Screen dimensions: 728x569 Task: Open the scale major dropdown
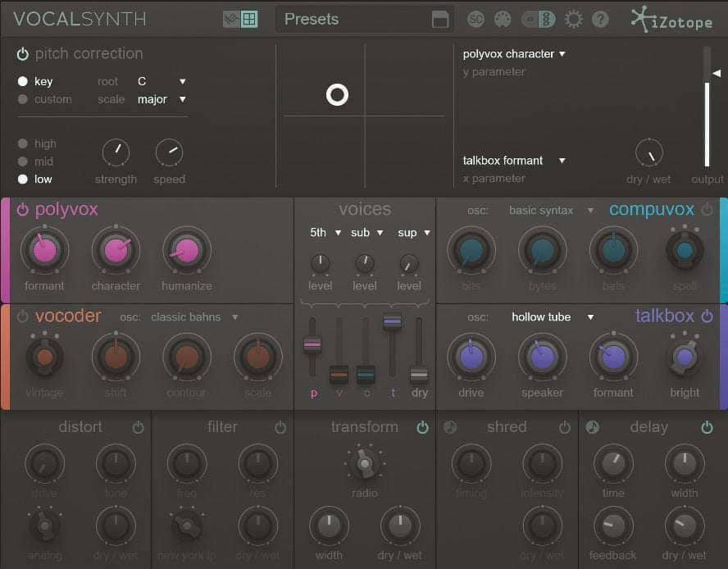tap(162, 99)
